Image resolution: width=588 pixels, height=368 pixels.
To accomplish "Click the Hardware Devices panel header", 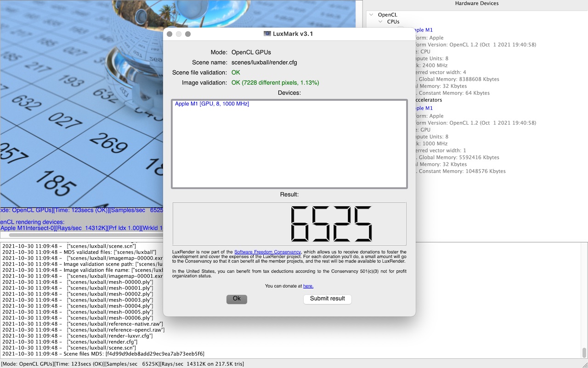I will [x=476, y=4].
